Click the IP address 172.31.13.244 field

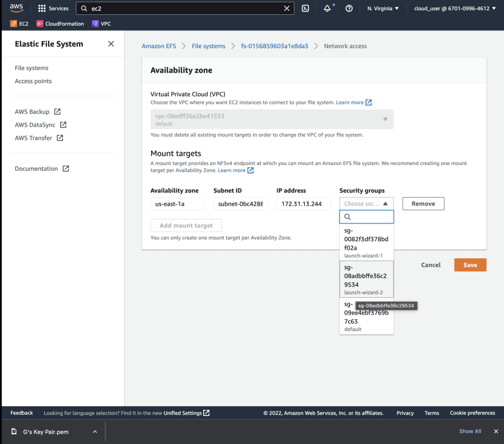coord(304,203)
